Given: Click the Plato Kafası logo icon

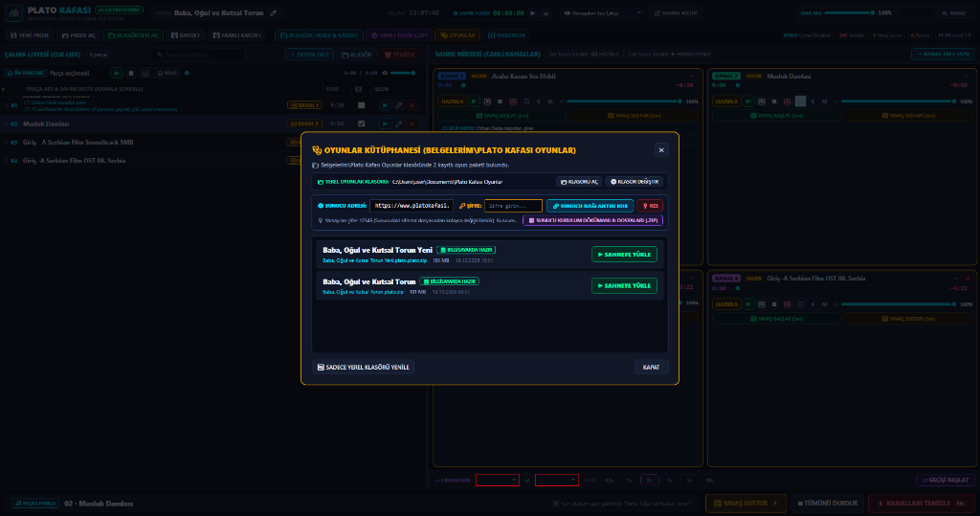Looking at the screenshot, I should 13,13.
